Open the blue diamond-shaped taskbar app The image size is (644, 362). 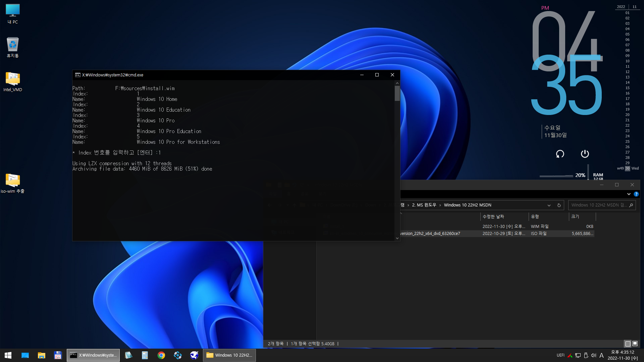pyautogui.click(x=178, y=355)
